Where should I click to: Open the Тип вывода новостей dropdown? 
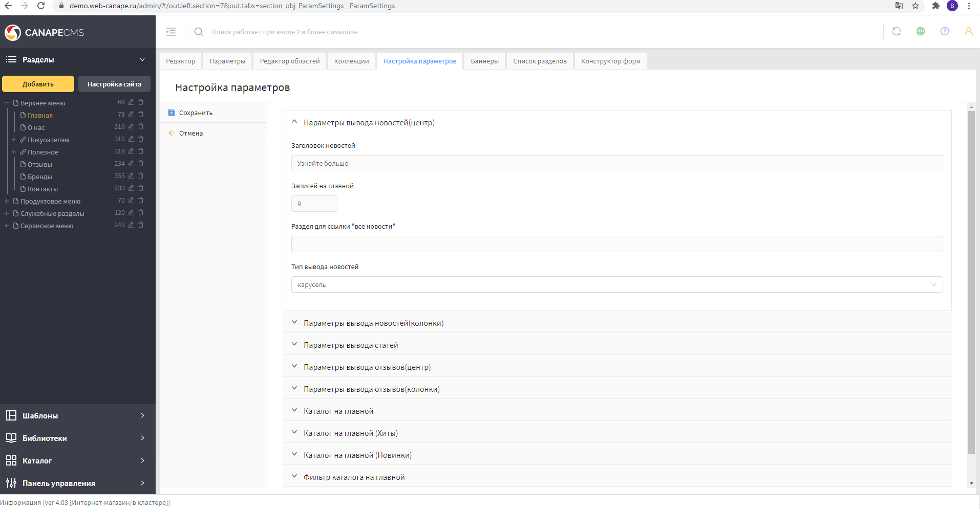[616, 284]
